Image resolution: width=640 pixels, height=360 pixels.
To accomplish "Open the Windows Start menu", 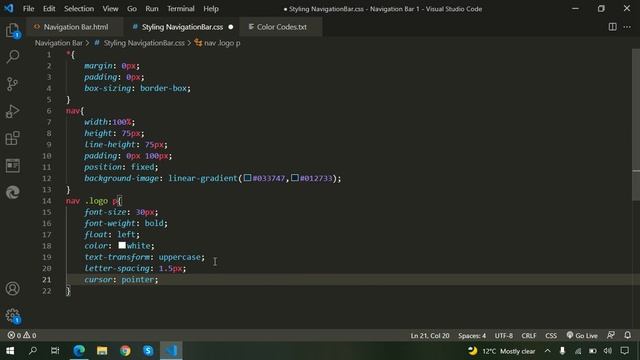I will 10,351.
